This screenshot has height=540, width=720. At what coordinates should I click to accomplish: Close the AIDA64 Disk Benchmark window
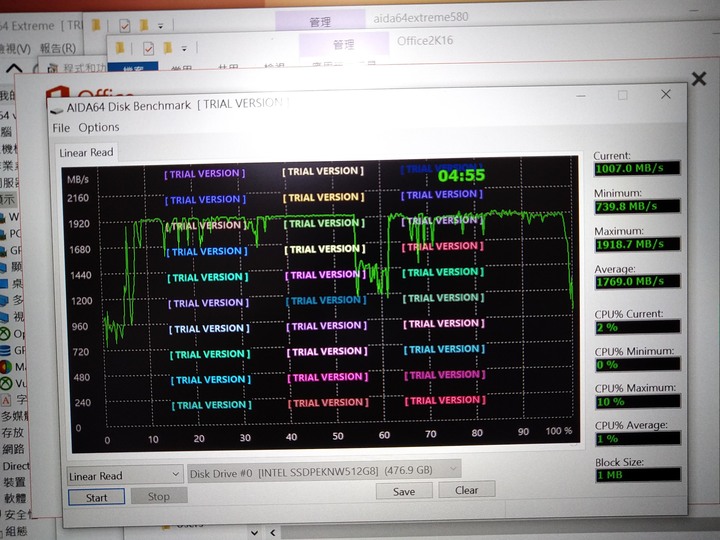pyautogui.click(x=666, y=94)
